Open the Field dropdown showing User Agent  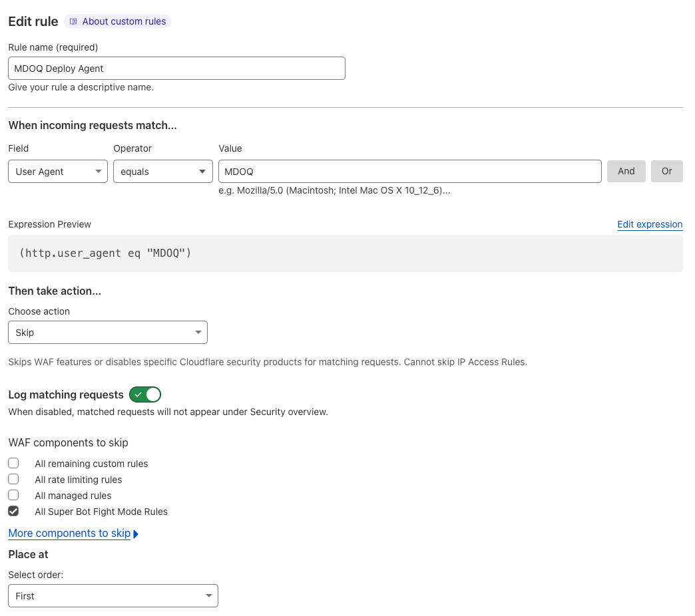58,172
